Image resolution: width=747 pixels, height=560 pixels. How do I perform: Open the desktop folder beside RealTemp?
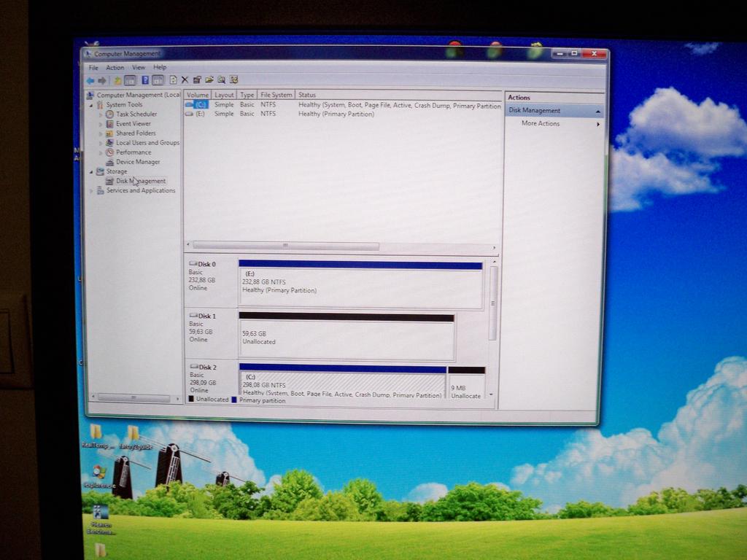pos(133,437)
